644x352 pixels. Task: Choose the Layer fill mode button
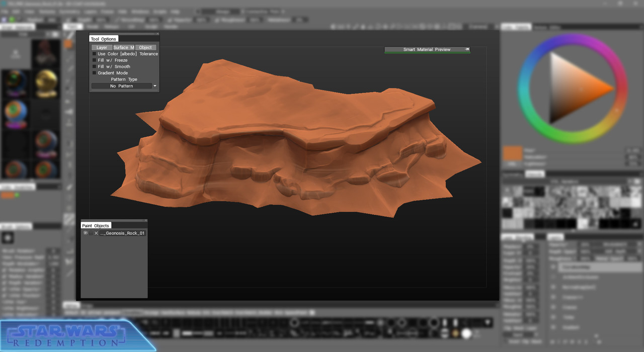coord(102,47)
